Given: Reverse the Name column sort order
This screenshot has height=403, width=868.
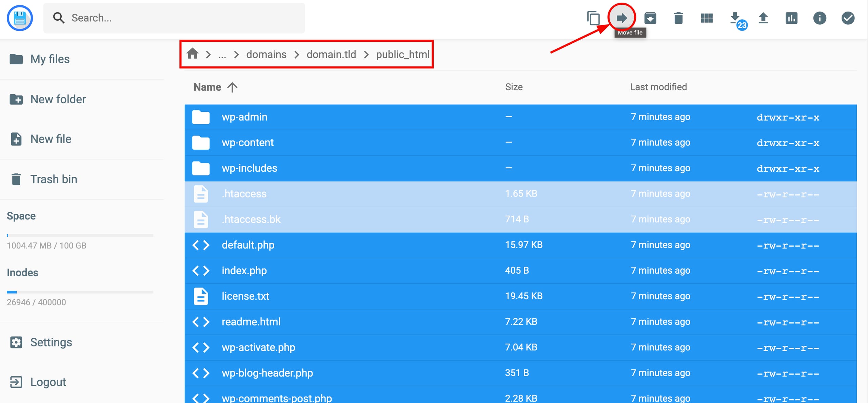Looking at the screenshot, I should (x=232, y=87).
